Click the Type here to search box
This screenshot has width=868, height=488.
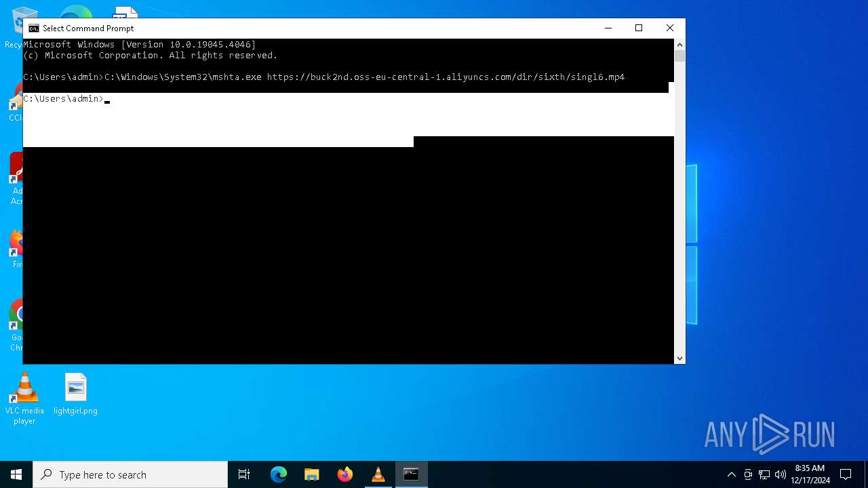coord(130,474)
